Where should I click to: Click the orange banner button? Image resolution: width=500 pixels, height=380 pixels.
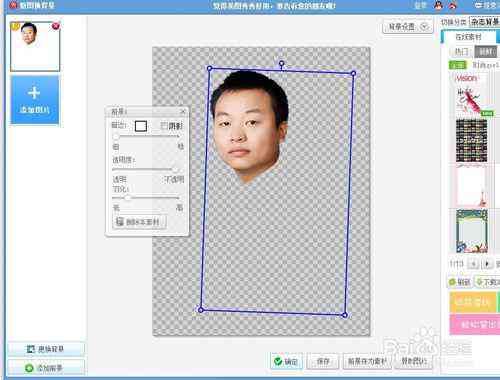(x=473, y=302)
